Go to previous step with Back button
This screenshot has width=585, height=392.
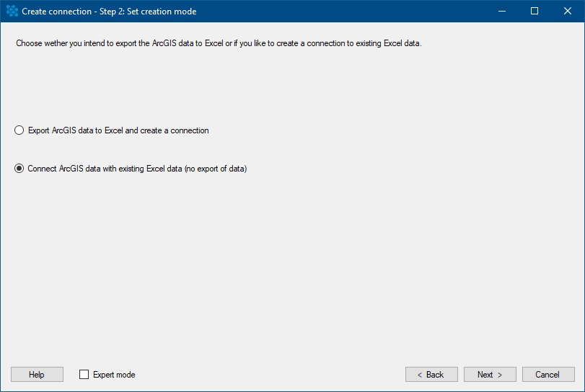click(431, 374)
